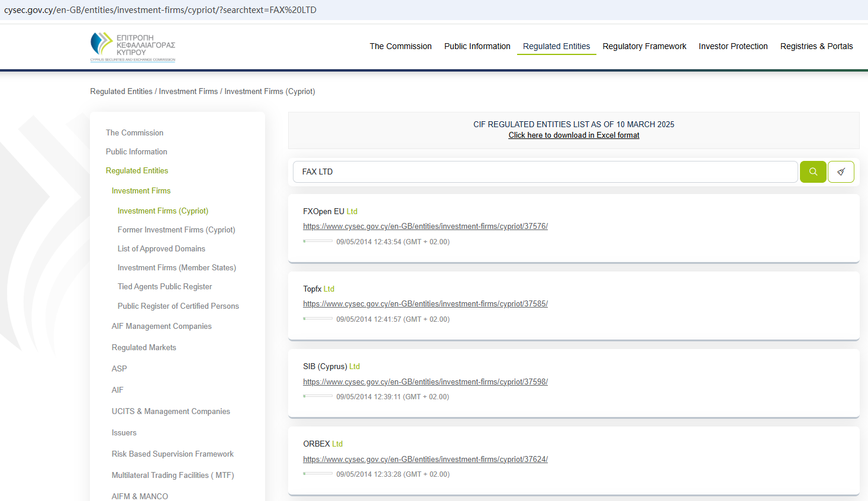Download the entities list in Excel format

(x=573, y=135)
